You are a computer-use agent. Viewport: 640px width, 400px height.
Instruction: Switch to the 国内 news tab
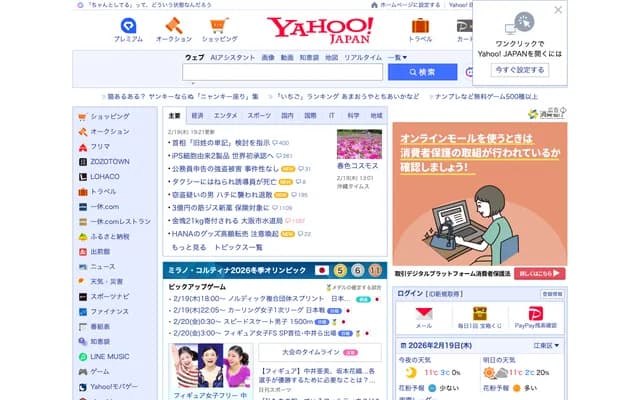(x=287, y=116)
